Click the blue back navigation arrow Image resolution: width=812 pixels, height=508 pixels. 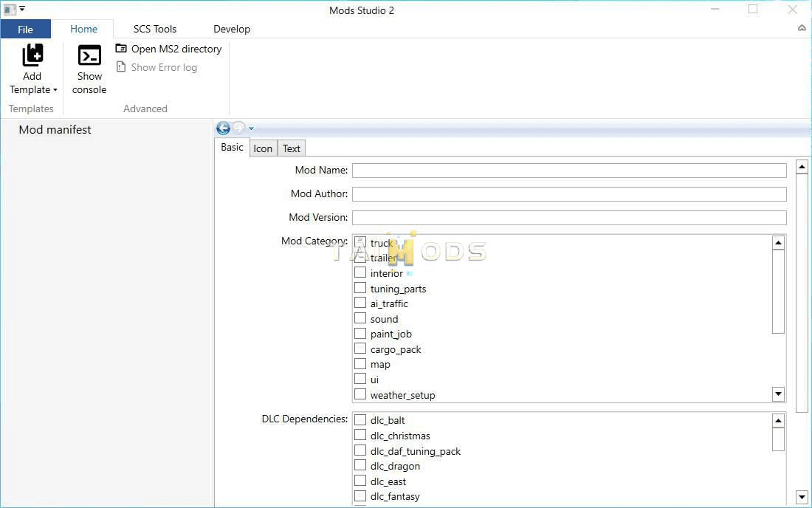pos(223,128)
